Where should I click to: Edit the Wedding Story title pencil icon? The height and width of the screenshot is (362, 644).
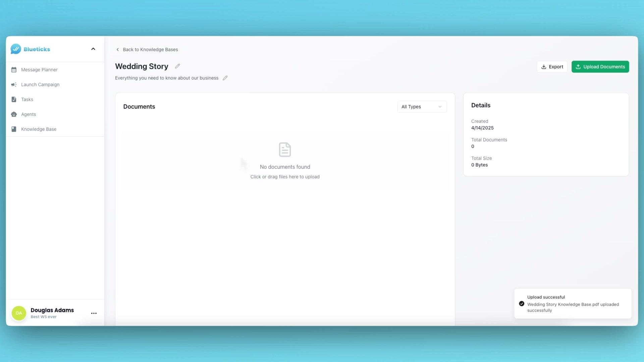(177, 66)
